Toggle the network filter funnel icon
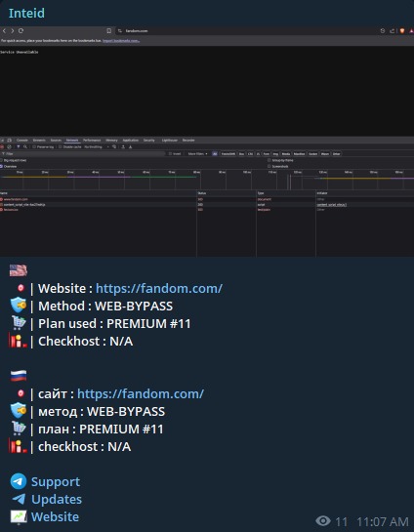The width and height of the screenshot is (414, 532). 19,147
